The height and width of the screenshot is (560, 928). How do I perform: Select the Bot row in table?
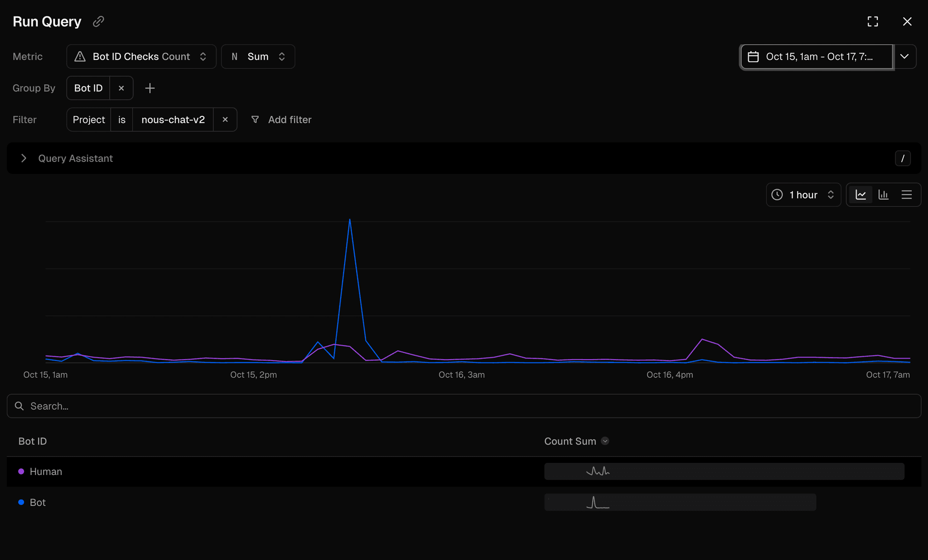pyautogui.click(x=38, y=503)
